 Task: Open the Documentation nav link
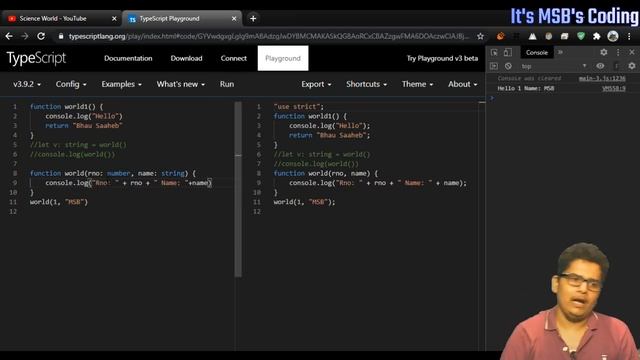pos(128,58)
